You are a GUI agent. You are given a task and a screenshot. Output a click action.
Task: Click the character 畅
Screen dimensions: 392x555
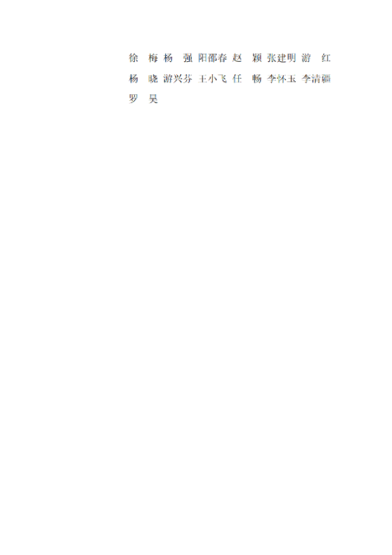(257, 79)
